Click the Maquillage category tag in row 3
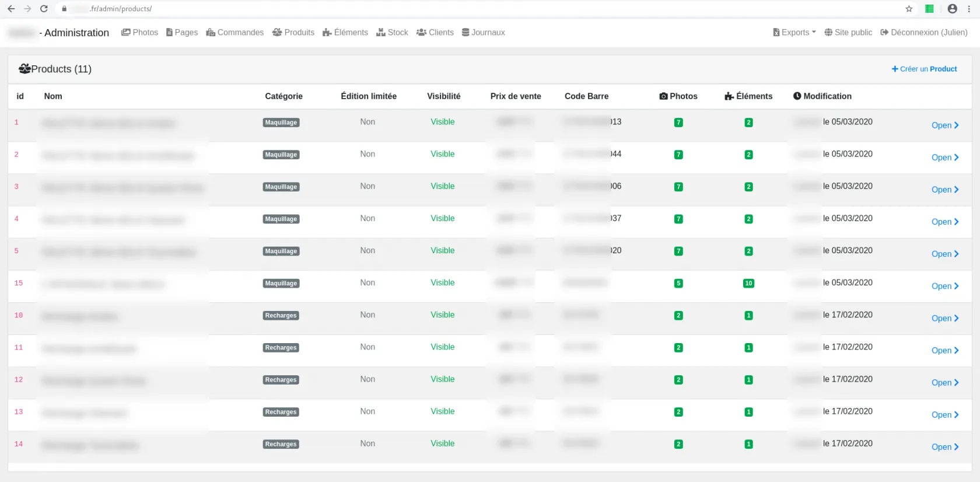This screenshot has width=980, height=482. pyautogui.click(x=281, y=187)
